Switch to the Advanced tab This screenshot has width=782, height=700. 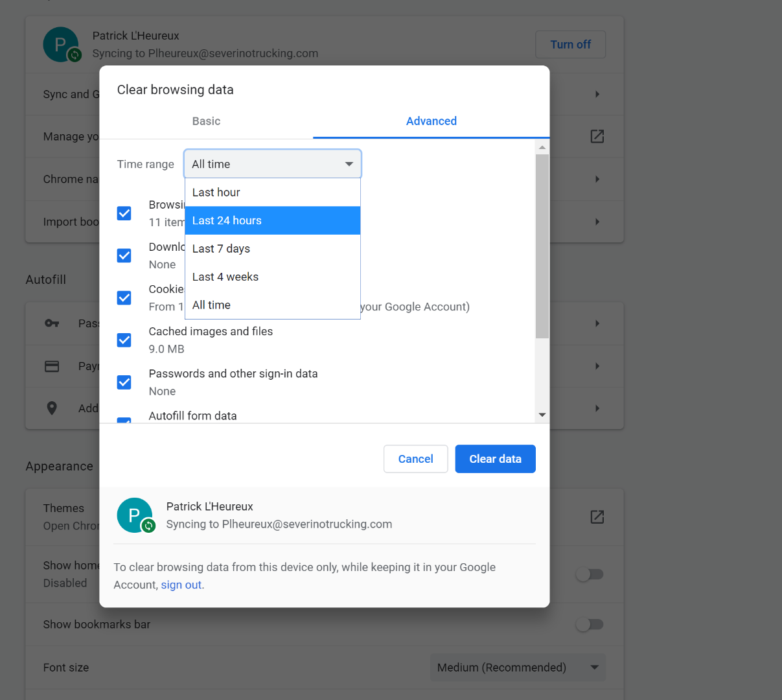431,121
